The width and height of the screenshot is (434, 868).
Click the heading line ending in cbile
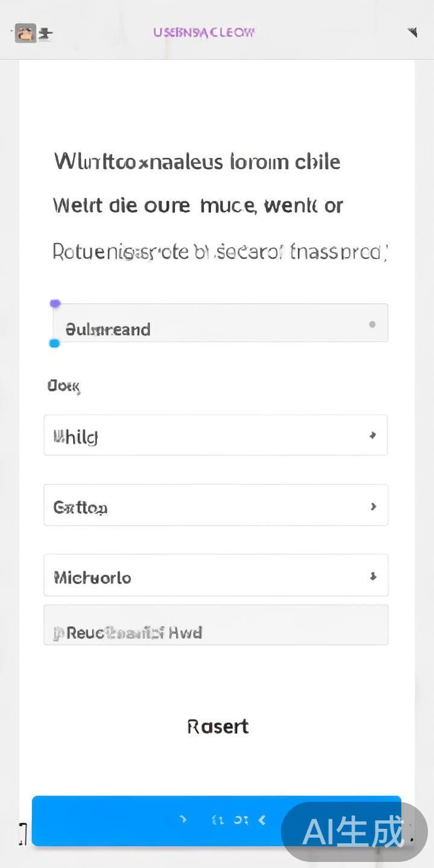pos(197,162)
